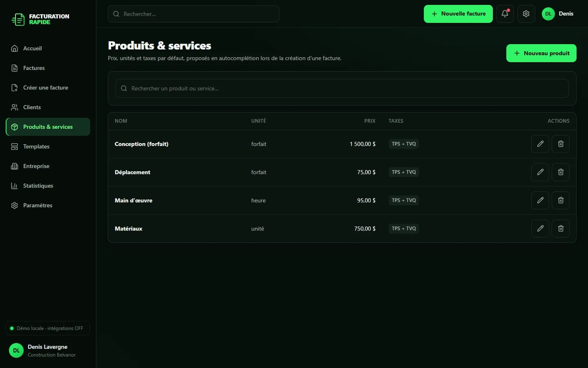Open settings gear in top bar
588x368 pixels.
point(526,14)
